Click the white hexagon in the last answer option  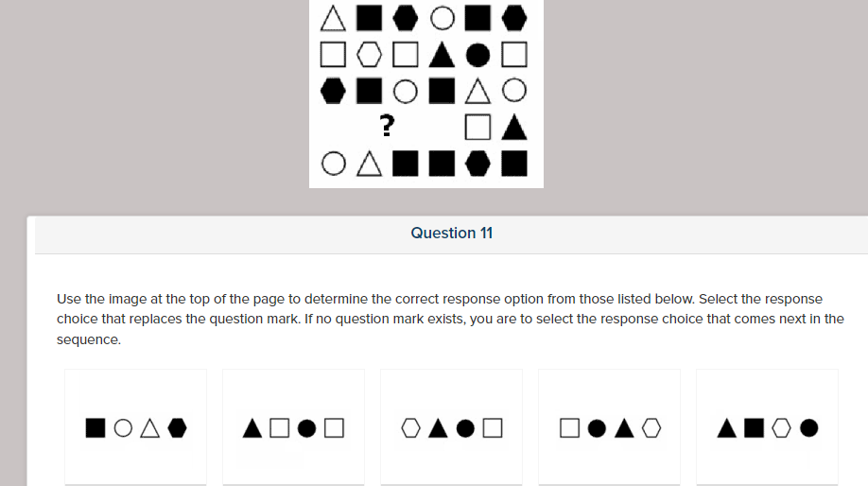pyautogui.click(x=782, y=428)
